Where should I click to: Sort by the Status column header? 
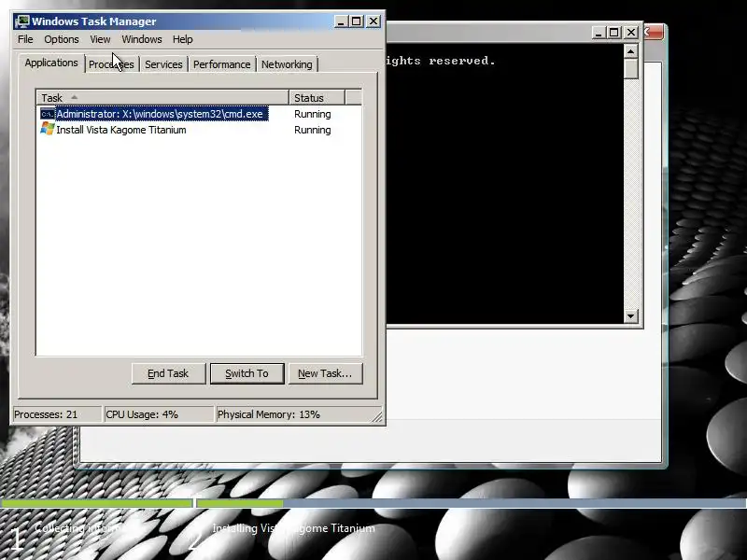317,98
